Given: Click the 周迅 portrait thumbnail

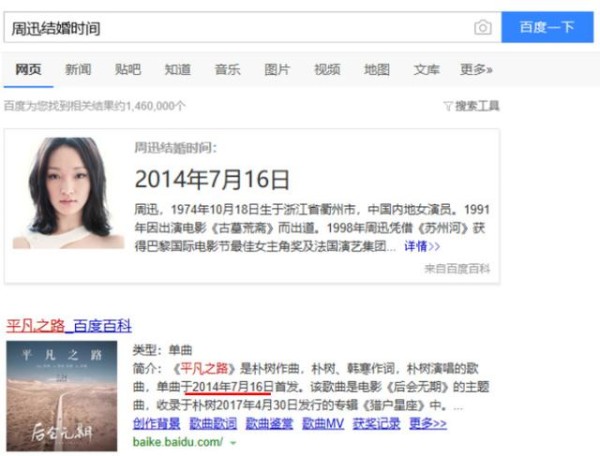Looking at the screenshot, I should point(68,193).
